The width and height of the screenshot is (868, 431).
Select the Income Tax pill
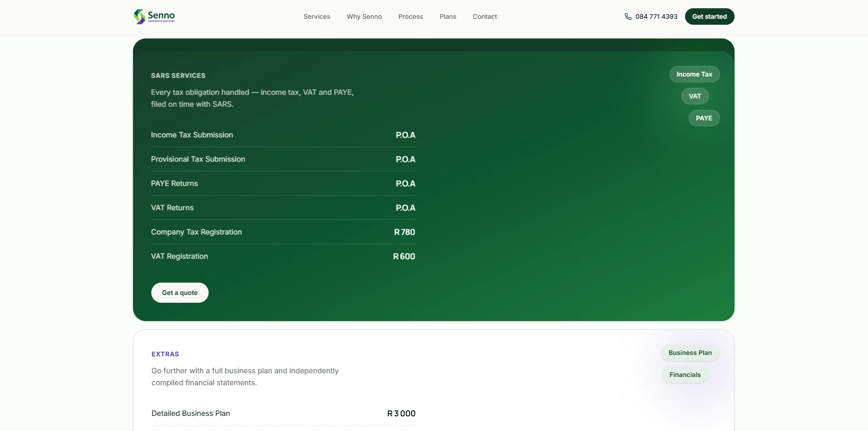(x=694, y=74)
